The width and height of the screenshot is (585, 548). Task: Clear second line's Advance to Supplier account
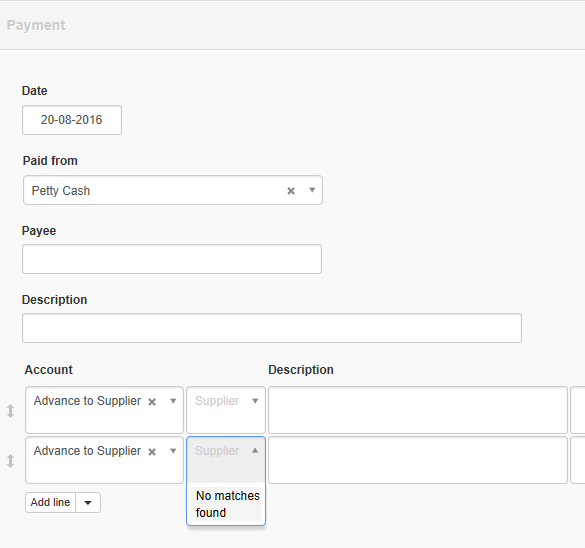(152, 452)
